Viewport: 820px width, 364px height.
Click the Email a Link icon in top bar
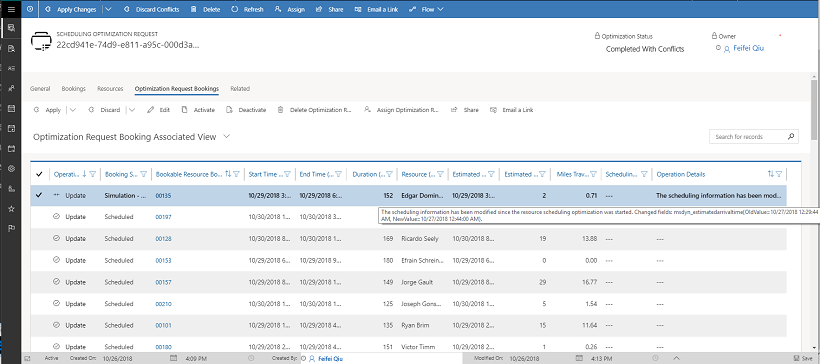358,9
